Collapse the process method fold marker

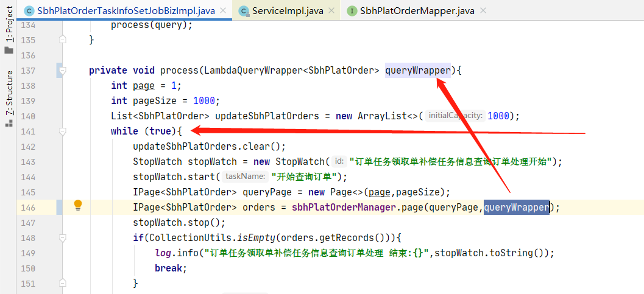62,71
